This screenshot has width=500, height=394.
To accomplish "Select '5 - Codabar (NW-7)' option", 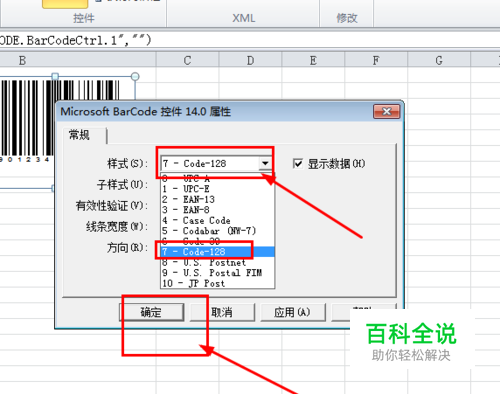I will click(217, 231).
